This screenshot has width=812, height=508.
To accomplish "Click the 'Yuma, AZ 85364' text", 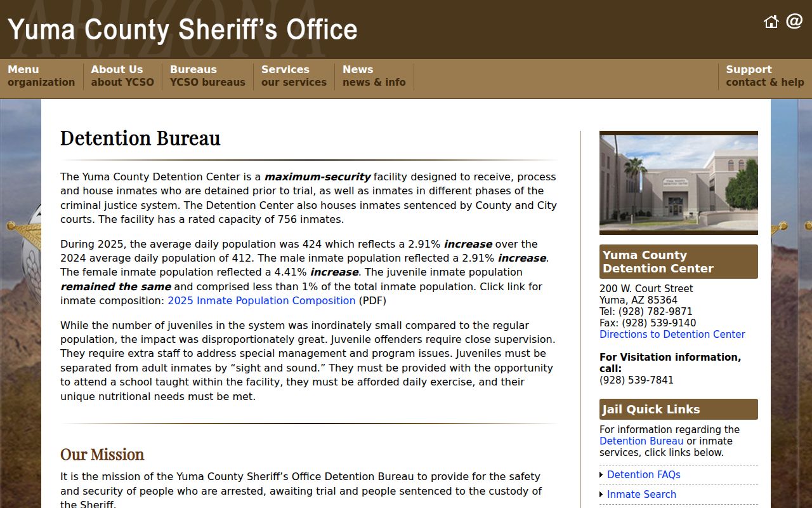I will tap(638, 300).
